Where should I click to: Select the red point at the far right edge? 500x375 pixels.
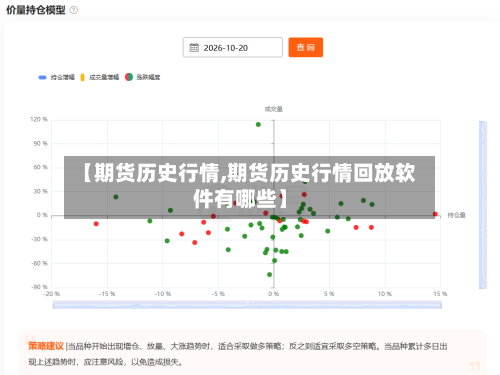tap(435, 214)
